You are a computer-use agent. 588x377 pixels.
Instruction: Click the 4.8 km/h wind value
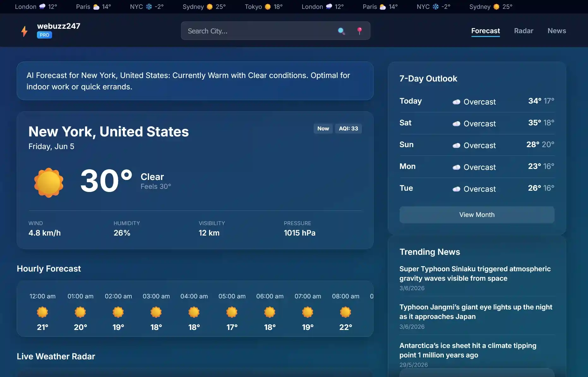[x=45, y=233]
